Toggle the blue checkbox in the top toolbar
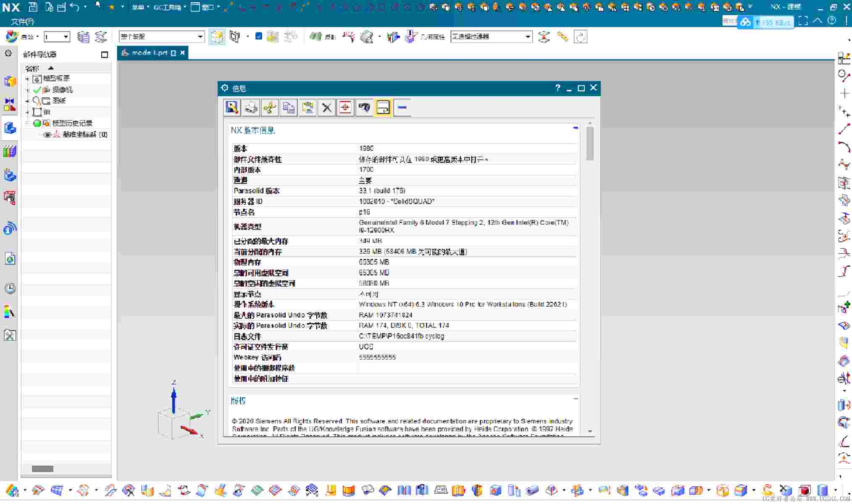 (259, 37)
